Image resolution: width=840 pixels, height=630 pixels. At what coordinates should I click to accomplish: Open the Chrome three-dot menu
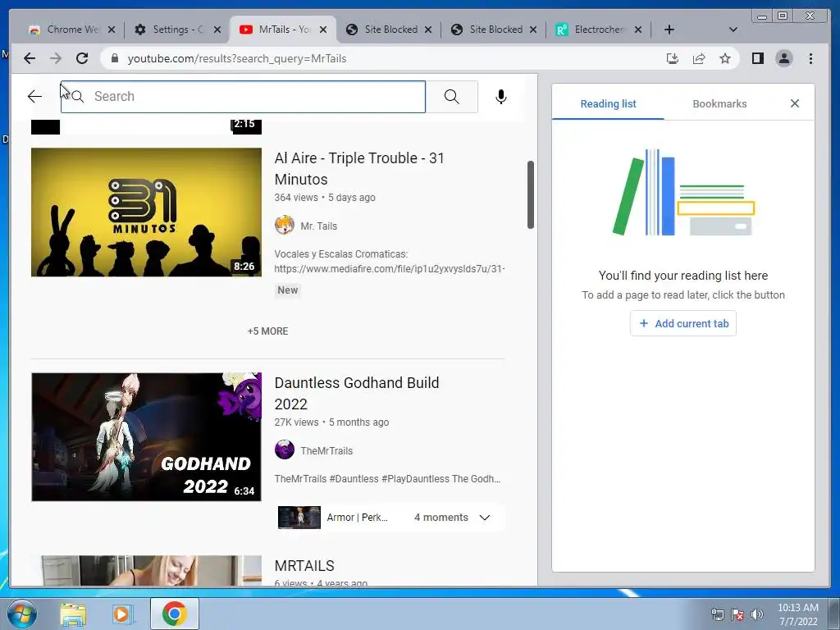click(810, 58)
